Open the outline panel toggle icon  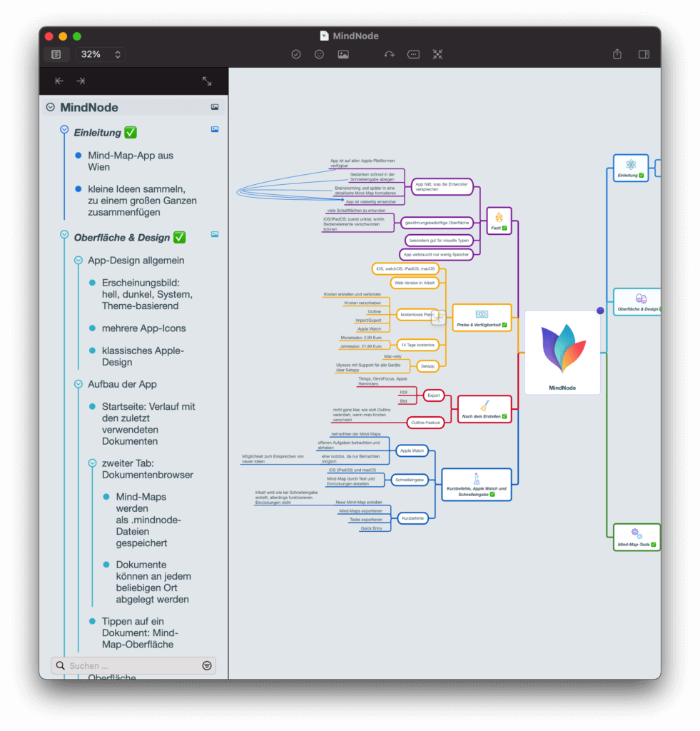pyautogui.click(x=56, y=54)
